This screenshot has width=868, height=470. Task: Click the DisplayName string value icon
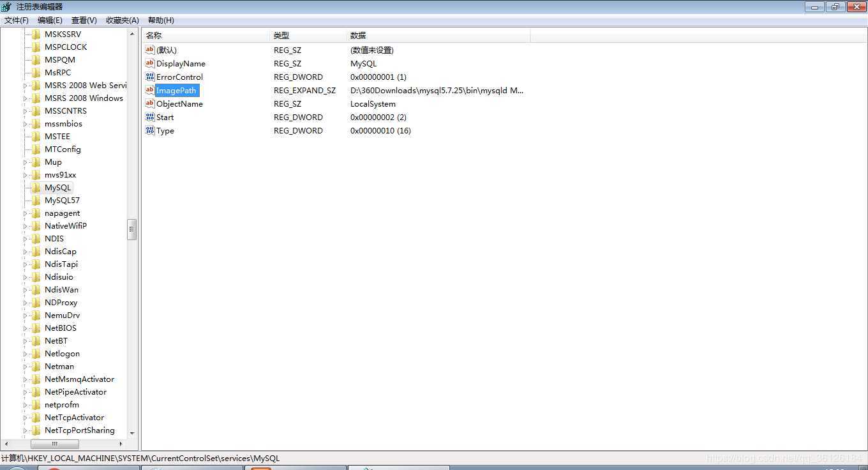pyautogui.click(x=150, y=63)
